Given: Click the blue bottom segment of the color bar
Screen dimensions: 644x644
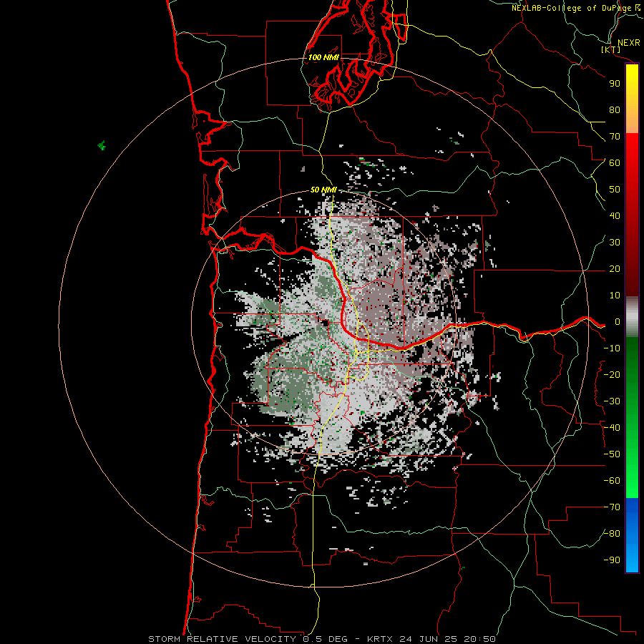Looking at the screenshot, I should pyautogui.click(x=632, y=535).
